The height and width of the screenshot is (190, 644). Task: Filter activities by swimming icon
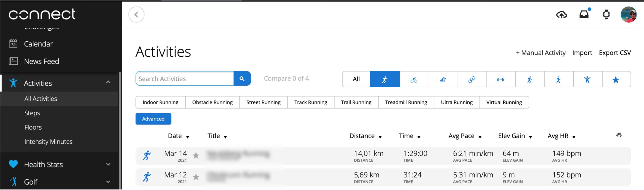click(x=443, y=80)
